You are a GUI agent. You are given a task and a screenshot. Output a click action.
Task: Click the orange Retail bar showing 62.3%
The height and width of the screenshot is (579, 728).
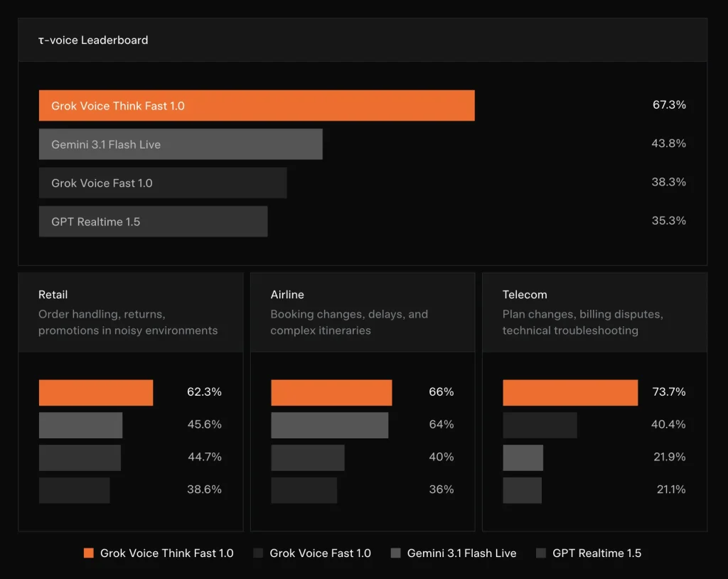point(96,393)
